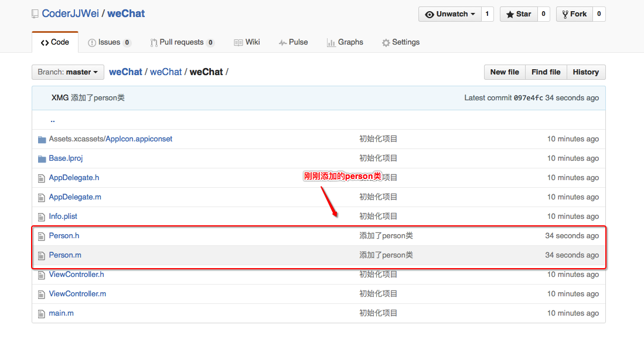Open the Base.lproj commit message 初始化项目
The width and height of the screenshot is (644, 345).
(x=379, y=158)
